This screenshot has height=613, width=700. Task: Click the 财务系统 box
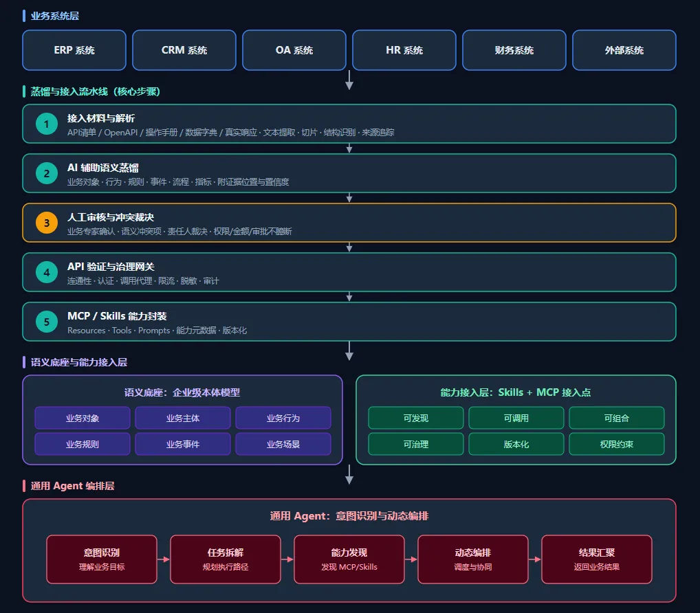[x=514, y=50]
